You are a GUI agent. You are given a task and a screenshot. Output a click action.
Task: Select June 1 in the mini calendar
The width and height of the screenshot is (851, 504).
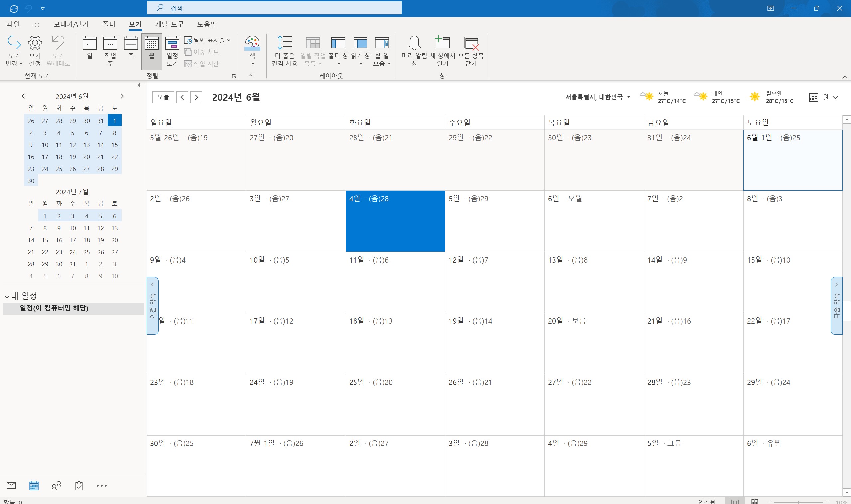[x=114, y=121]
